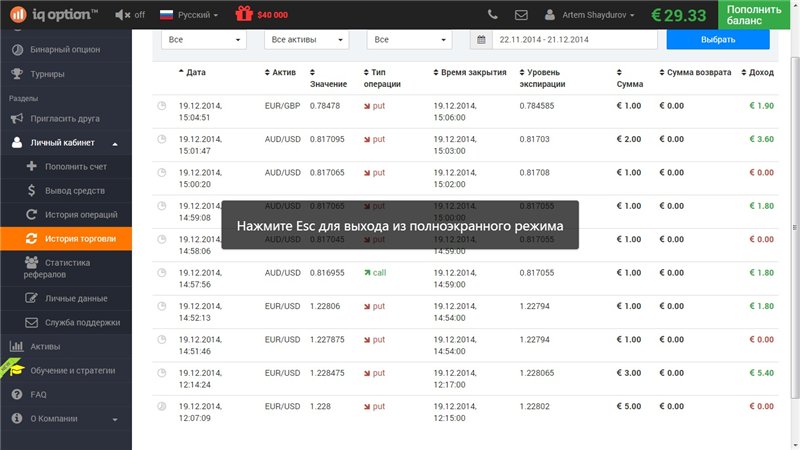Image resolution: width=800 pixels, height=450 pixels.
Task: Click clock icon on EUR/GBP row
Action: [x=163, y=106]
